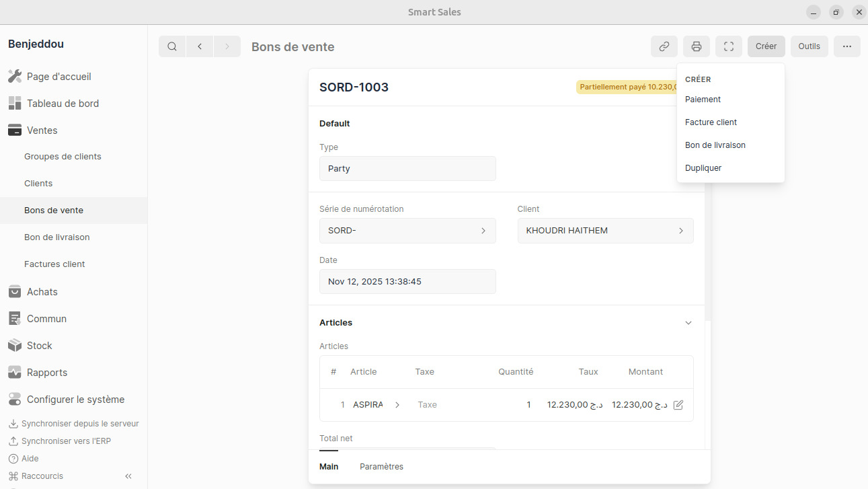
Task: Collapse the Articles section chevron
Action: [x=688, y=323]
